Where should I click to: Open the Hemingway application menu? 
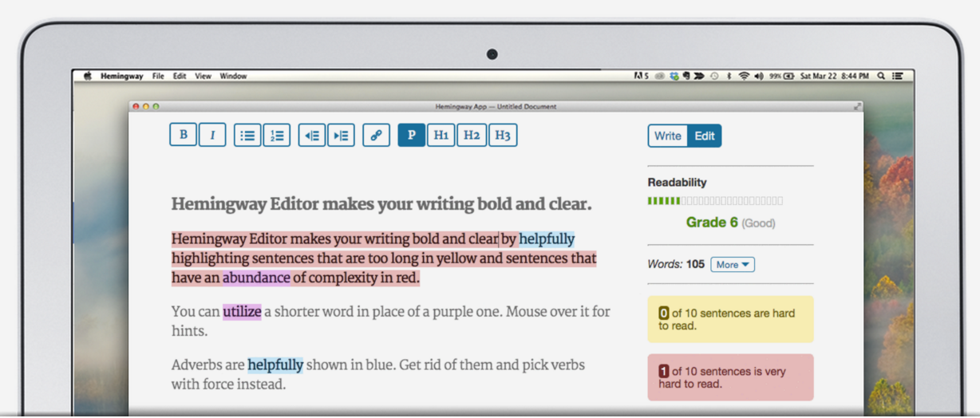pos(122,76)
